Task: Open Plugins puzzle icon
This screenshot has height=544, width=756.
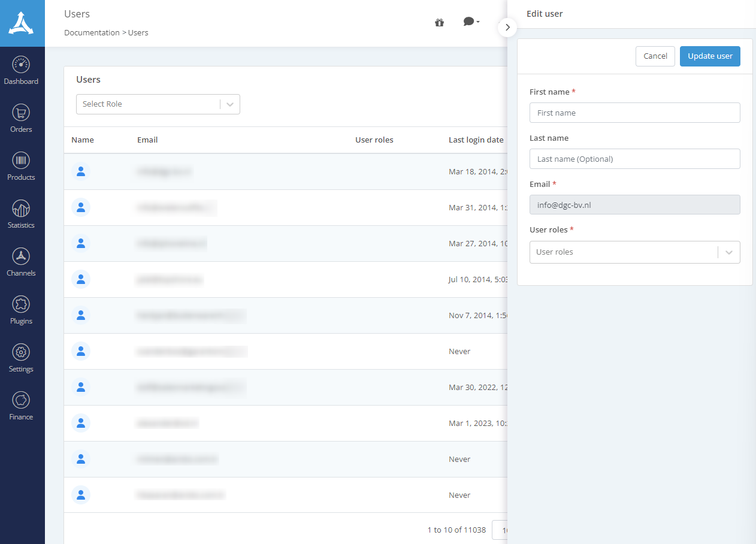Action: click(x=21, y=304)
